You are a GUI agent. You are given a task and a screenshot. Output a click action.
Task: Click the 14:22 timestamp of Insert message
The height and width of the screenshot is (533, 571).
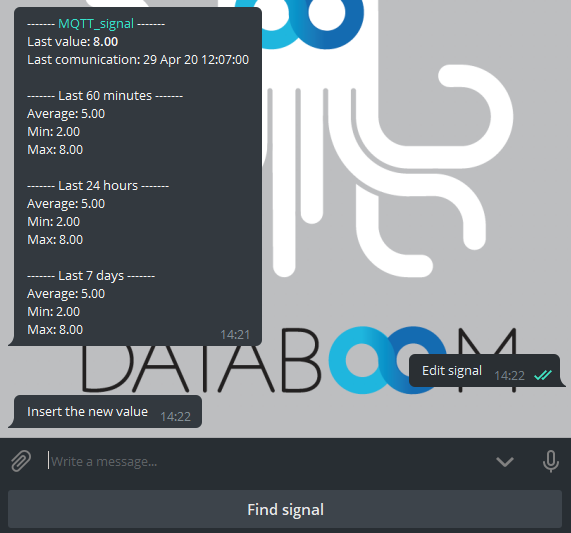(176, 416)
